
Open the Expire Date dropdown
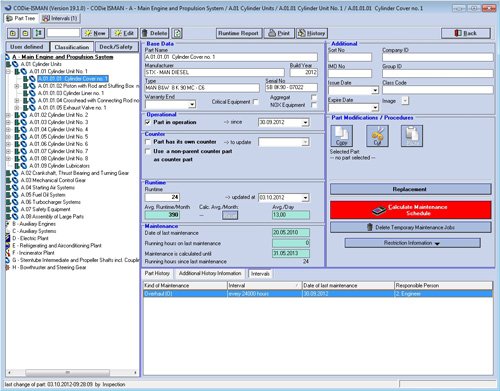(x=375, y=108)
